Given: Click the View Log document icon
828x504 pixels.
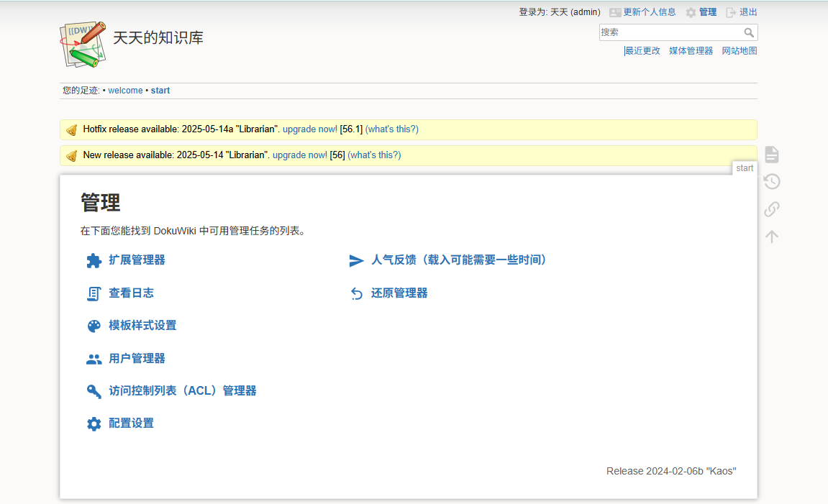Looking at the screenshot, I should point(94,293).
